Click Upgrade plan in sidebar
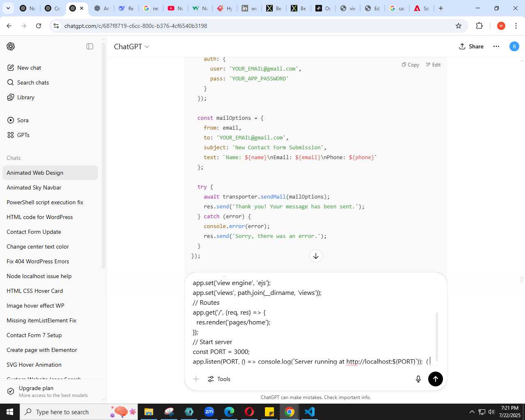This screenshot has height=420, width=525. [50, 391]
